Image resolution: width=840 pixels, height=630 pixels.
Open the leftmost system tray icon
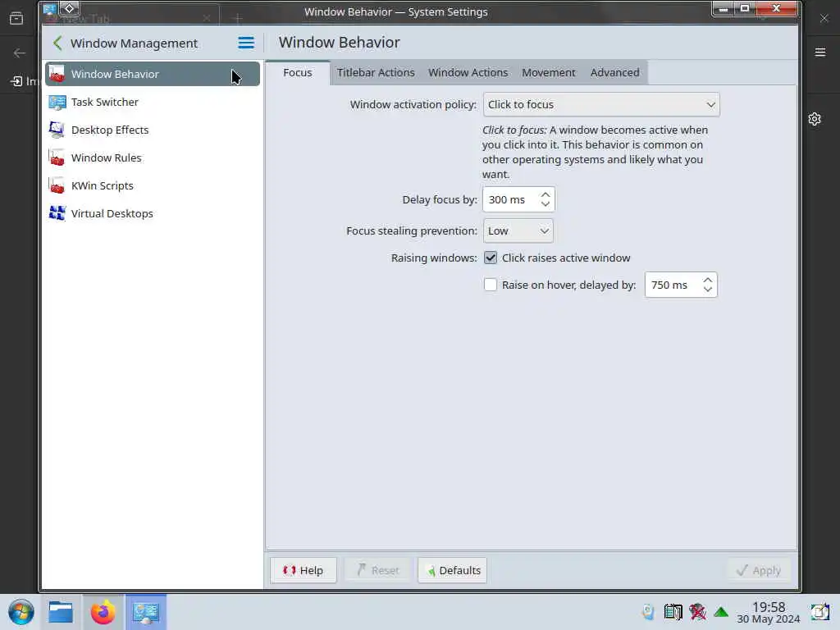click(x=648, y=612)
